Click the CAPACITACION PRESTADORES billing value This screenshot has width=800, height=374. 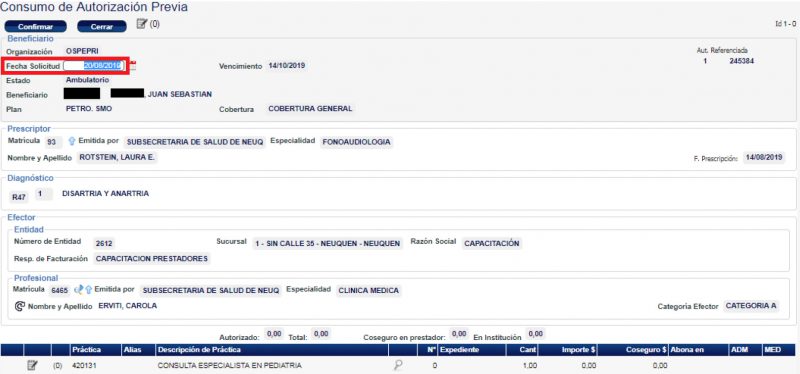(152, 259)
